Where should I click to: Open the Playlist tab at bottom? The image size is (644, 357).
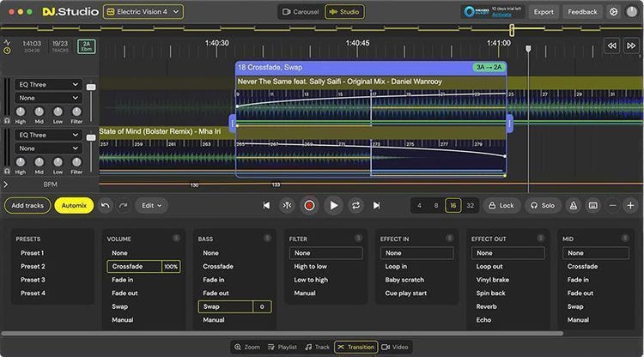[282, 347]
